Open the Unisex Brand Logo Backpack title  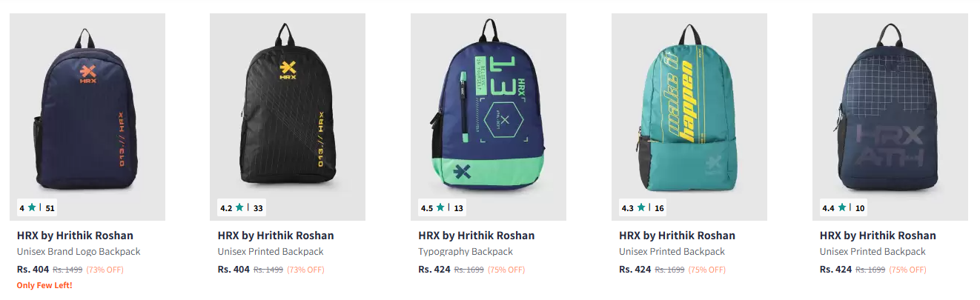click(x=79, y=252)
